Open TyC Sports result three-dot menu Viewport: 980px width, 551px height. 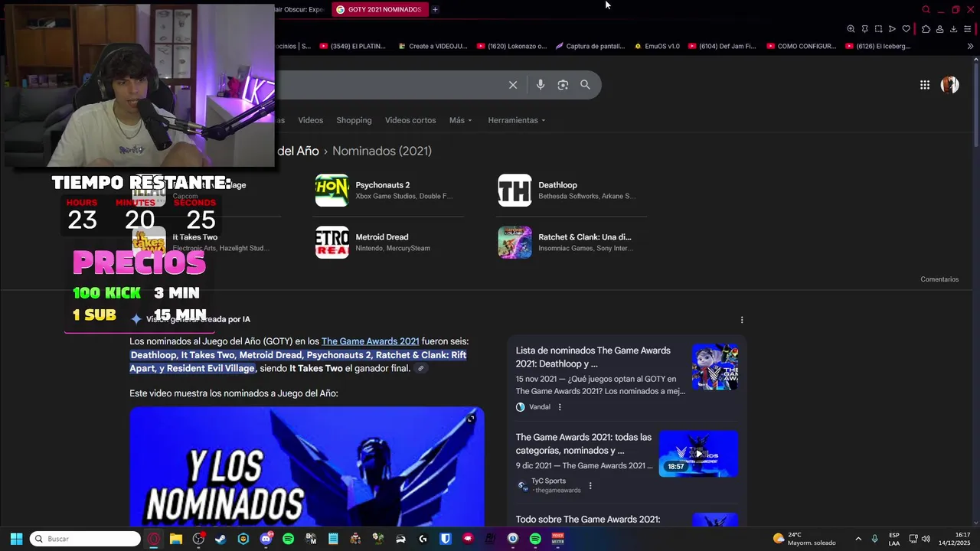[590, 486]
